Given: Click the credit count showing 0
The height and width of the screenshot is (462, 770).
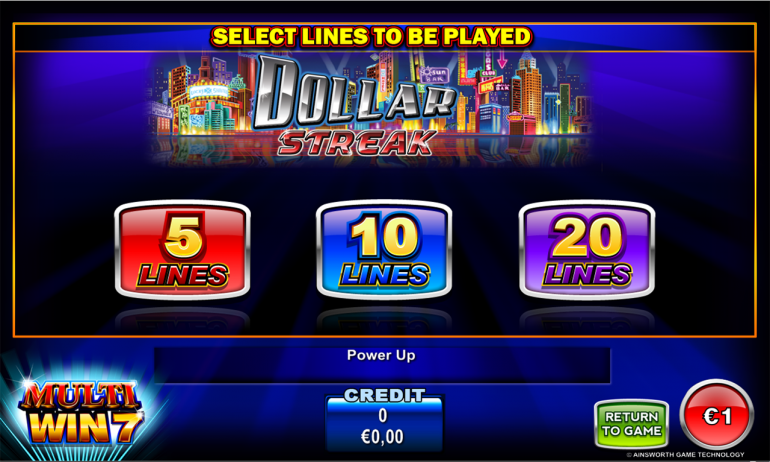Looking at the screenshot, I should pos(383,416).
